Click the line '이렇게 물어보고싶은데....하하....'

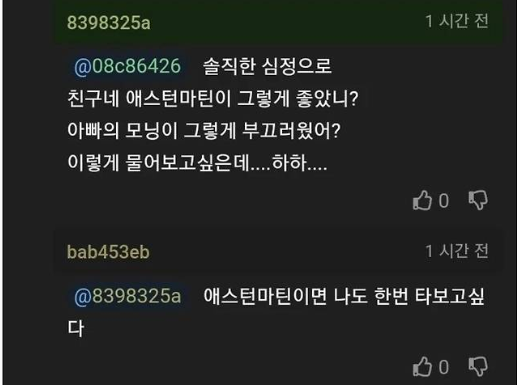click(197, 162)
